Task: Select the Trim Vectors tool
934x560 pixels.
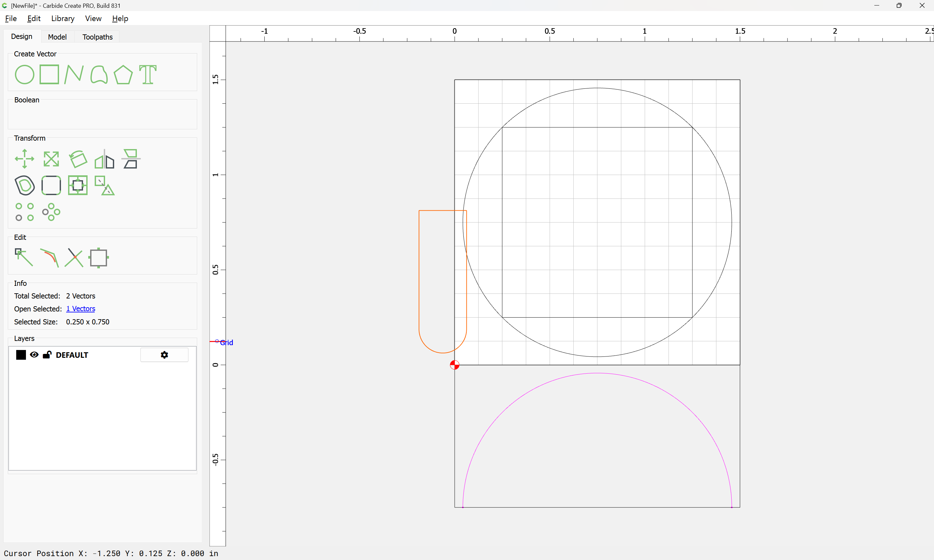Action: (x=74, y=257)
